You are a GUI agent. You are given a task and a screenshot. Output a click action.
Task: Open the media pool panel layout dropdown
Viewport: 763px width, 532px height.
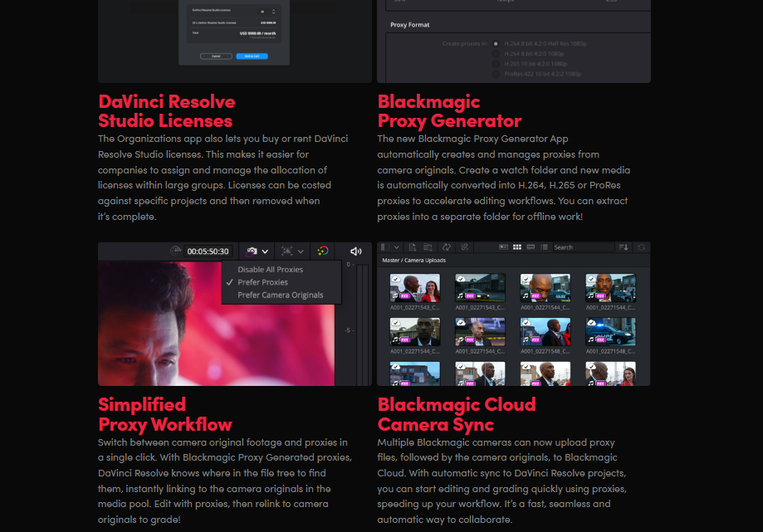tap(397, 247)
